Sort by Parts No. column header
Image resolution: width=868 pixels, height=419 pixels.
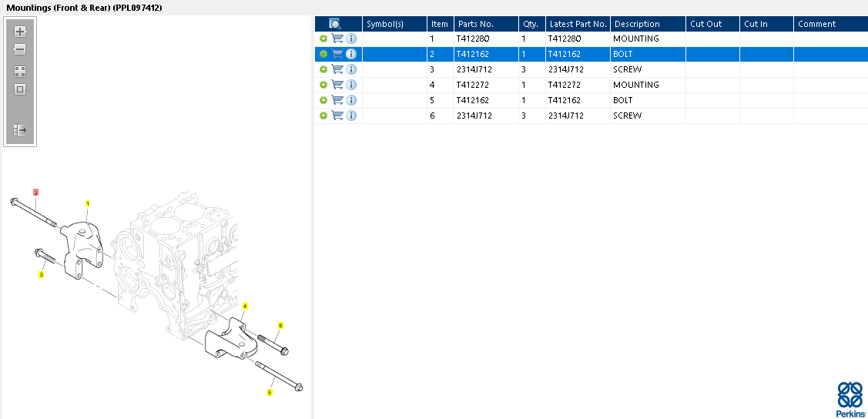coord(476,24)
